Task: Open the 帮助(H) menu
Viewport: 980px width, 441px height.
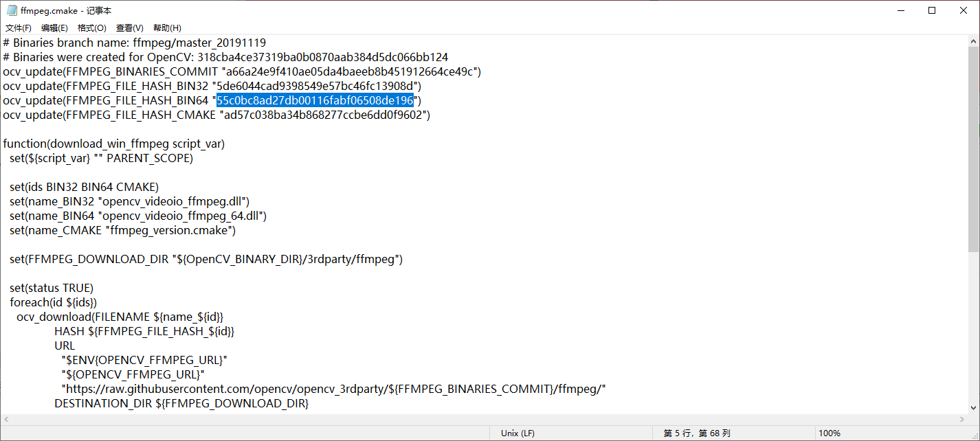Action: 167,28
